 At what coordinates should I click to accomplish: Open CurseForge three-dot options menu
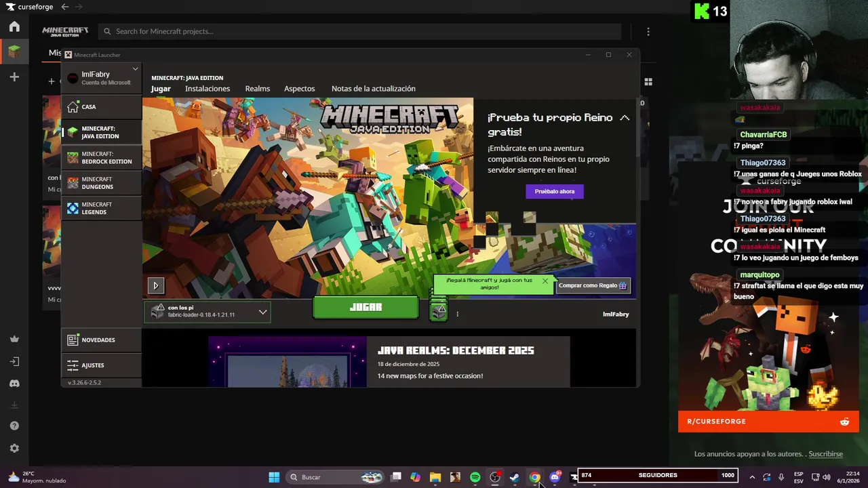pos(648,31)
